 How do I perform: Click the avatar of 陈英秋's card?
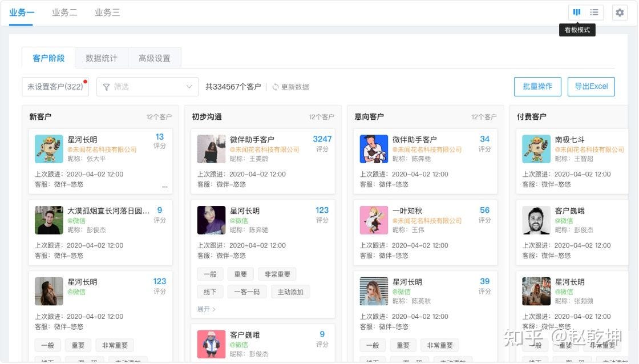[374, 291]
